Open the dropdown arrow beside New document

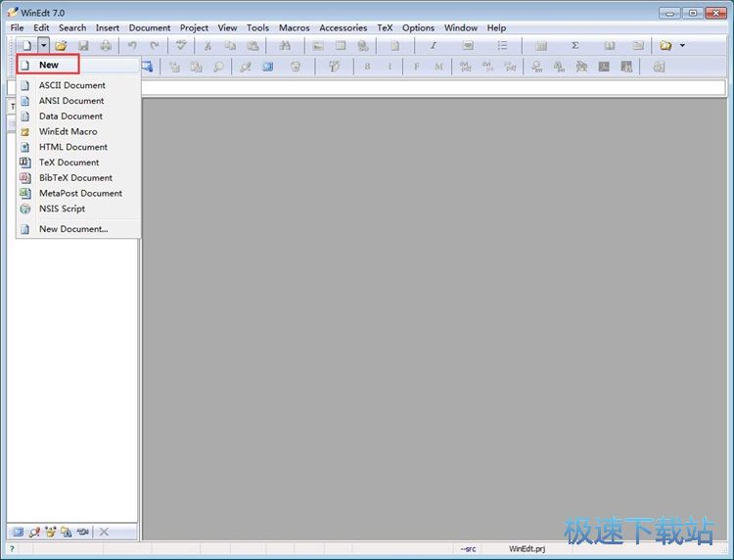pos(43,45)
